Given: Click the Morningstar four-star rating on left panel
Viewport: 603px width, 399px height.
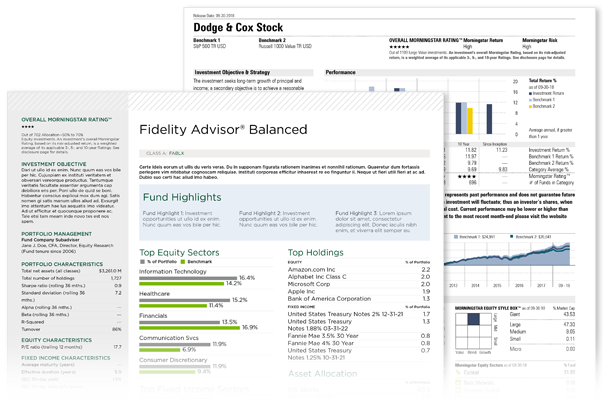Looking at the screenshot, I should coord(27,127).
